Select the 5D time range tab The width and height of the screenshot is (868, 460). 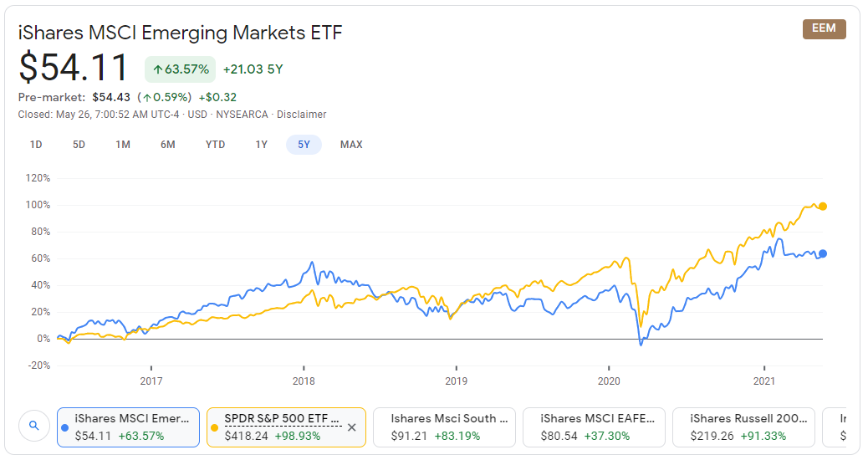click(x=79, y=145)
